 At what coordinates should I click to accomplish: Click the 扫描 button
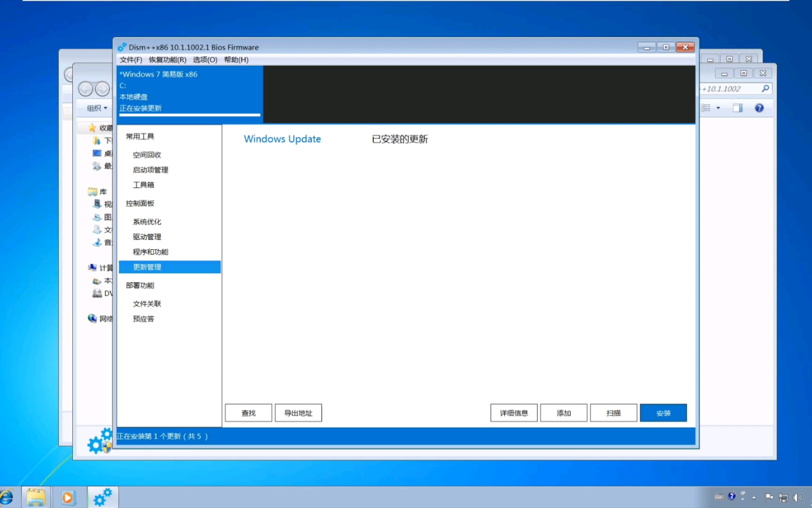click(x=614, y=413)
